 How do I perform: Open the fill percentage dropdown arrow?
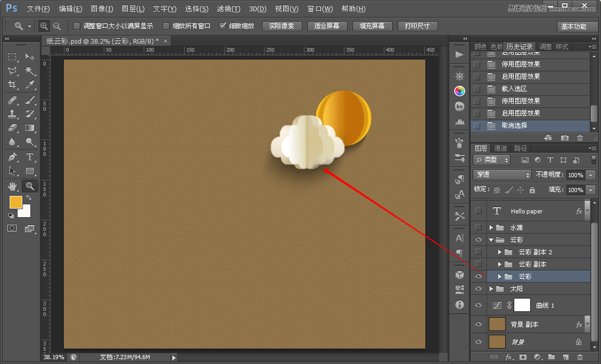click(x=591, y=190)
